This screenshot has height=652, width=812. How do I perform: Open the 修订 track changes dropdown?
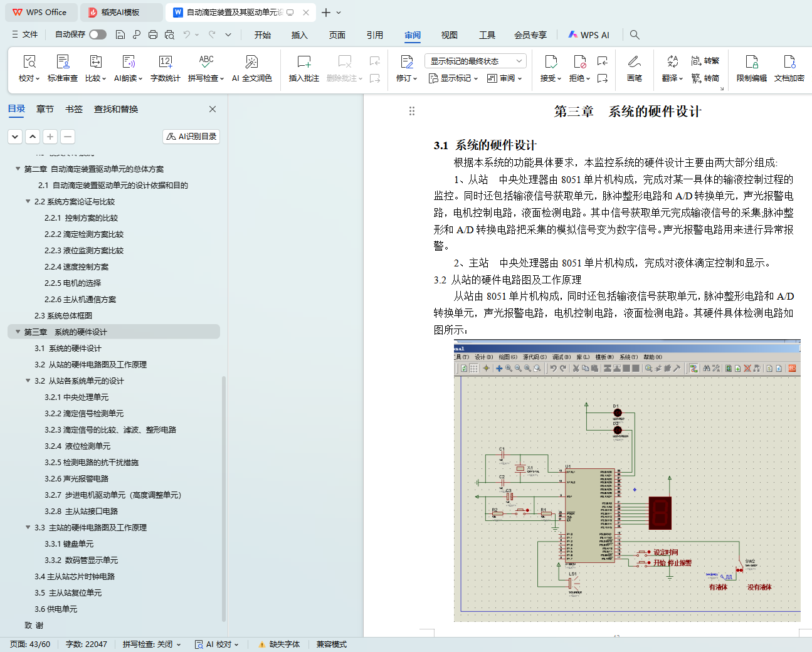(x=406, y=78)
